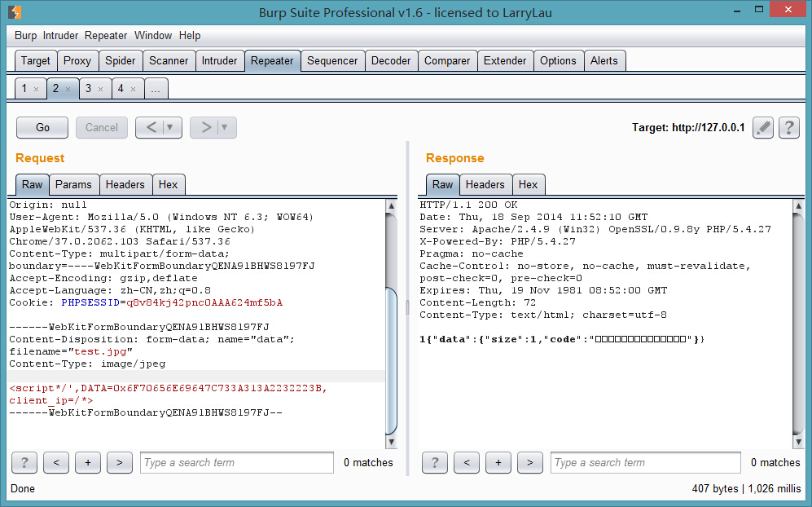Image resolution: width=812 pixels, height=507 pixels.
Task: Select the Repeater tool tab
Action: (272, 60)
